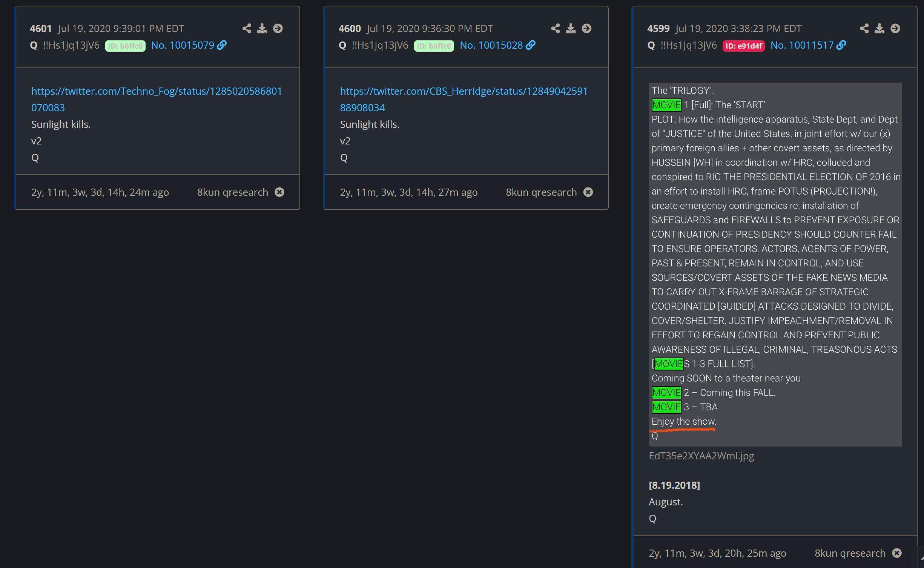Click '8kun qresearch' label on post 4599

click(850, 553)
